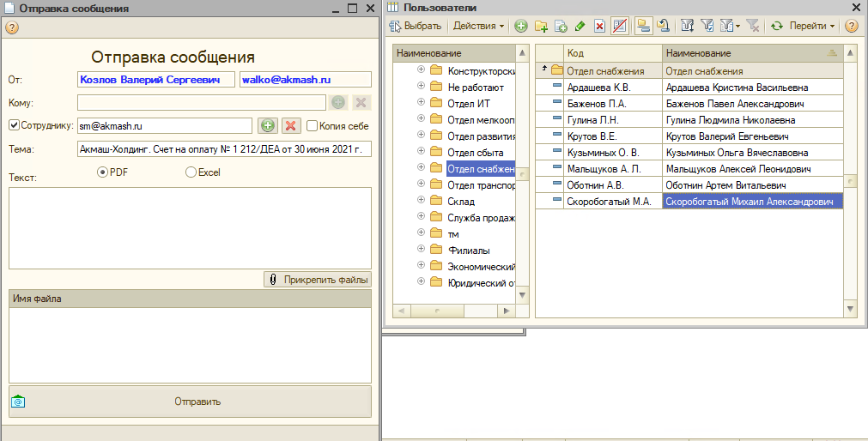868x441 pixels.
Task: Select the row Оботнин Артем Витальевич
Action: 689,184
